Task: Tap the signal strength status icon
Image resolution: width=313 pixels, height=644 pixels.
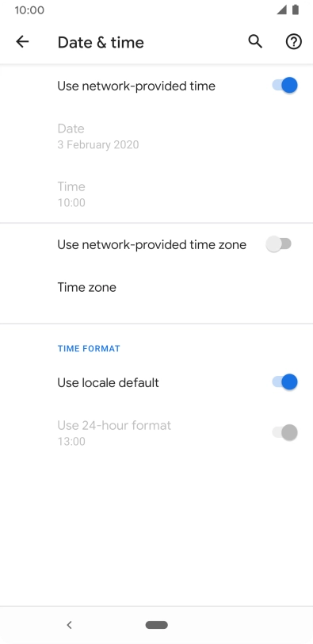Action: (281, 10)
